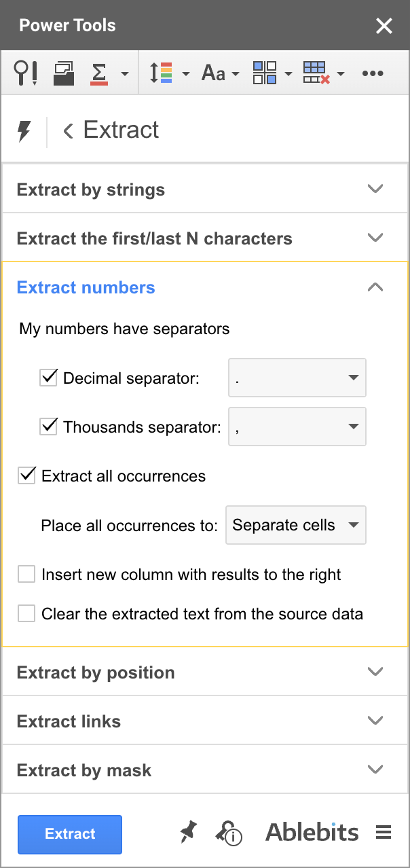Open the hamburger menu at bottom right
Image resolution: width=410 pixels, height=868 pixels.
[384, 832]
